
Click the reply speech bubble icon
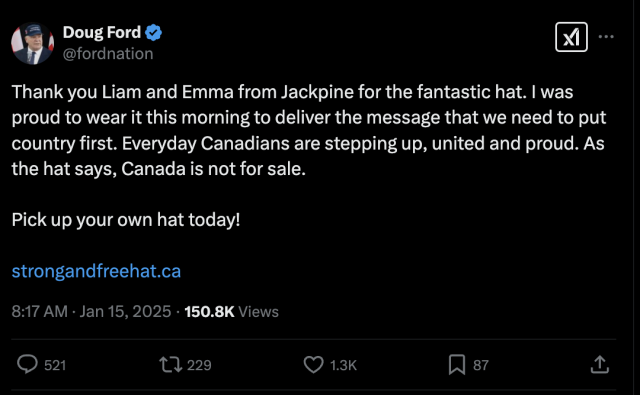27,364
